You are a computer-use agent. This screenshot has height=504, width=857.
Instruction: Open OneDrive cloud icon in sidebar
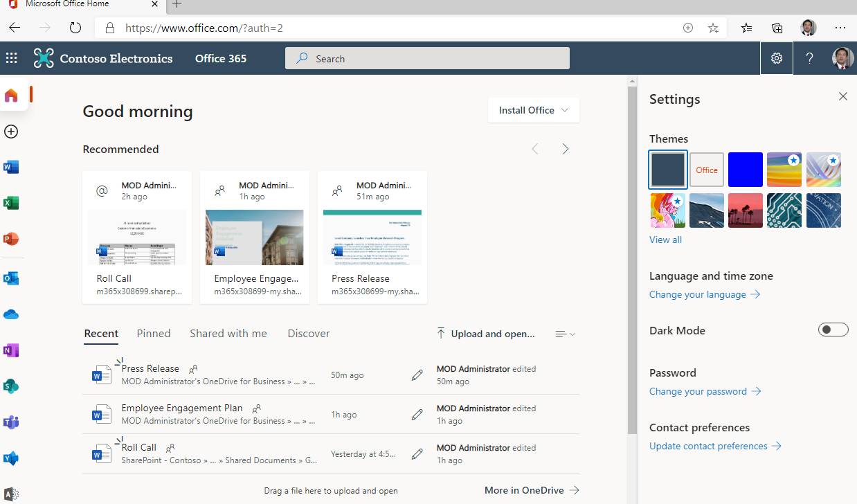coord(11,314)
